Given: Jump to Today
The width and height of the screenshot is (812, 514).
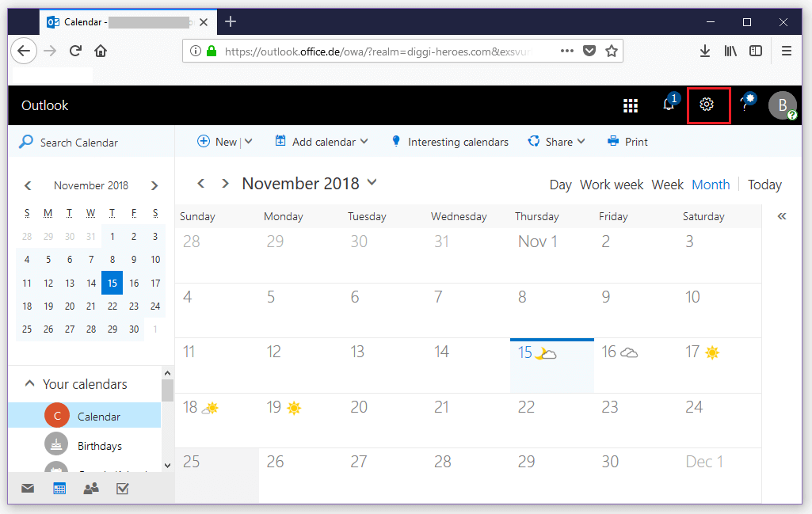Looking at the screenshot, I should coord(764,185).
